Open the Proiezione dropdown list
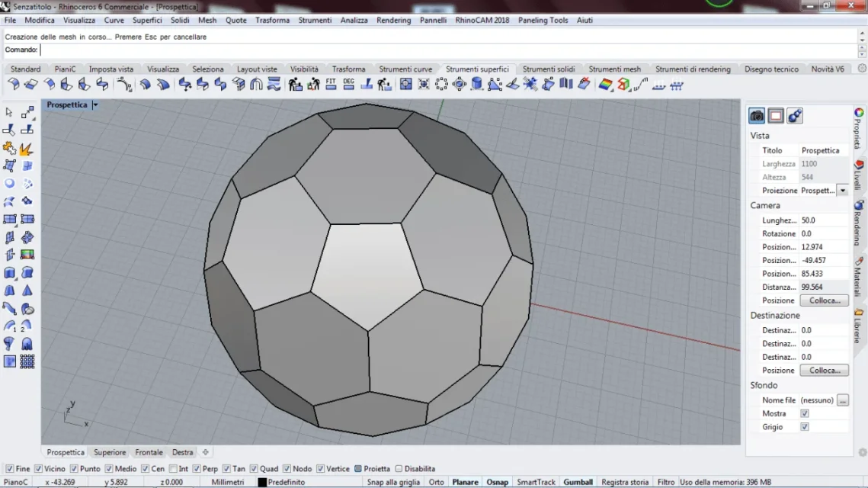Screen dimensions: 868x488 coord(843,191)
